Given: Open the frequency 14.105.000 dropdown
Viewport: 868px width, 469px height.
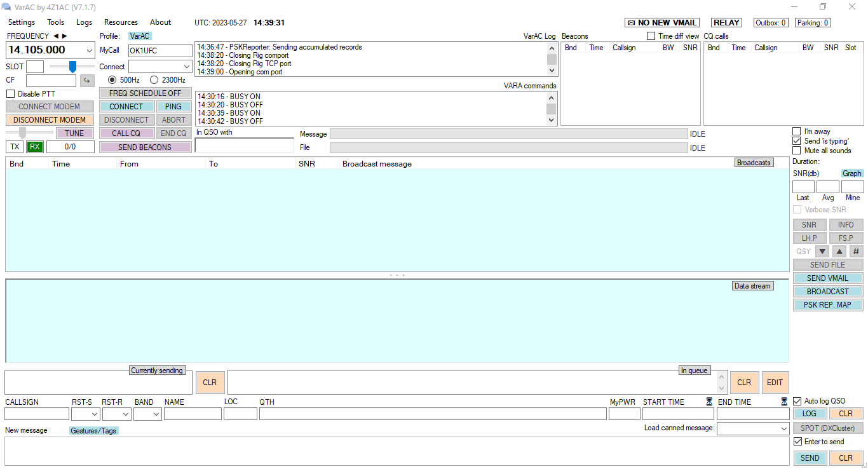Looking at the screenshot, I should pos(89,50).
